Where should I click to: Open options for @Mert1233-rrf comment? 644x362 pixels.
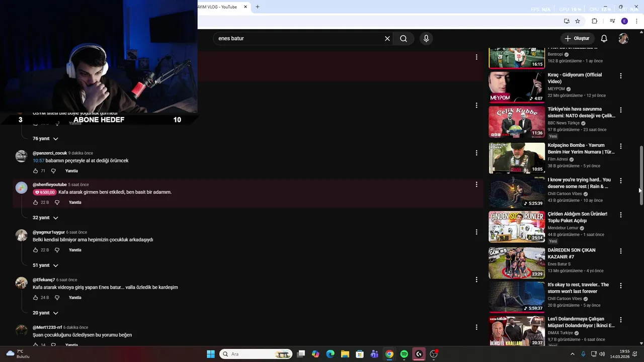point(476,327)
